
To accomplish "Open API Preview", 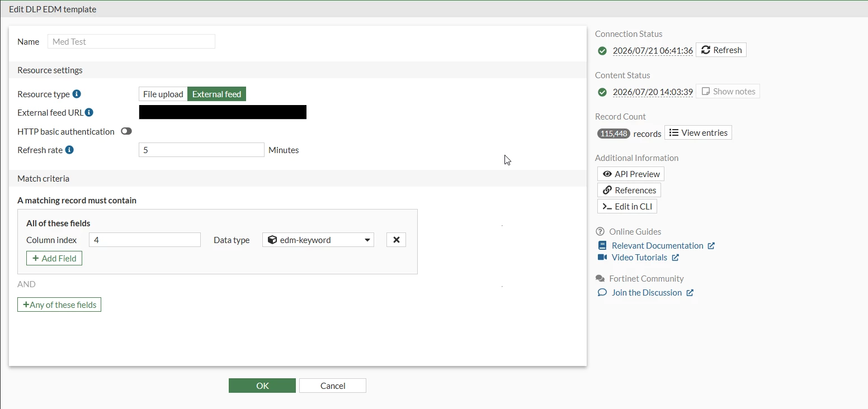I will pyautogui.click(x=631, y=174).
